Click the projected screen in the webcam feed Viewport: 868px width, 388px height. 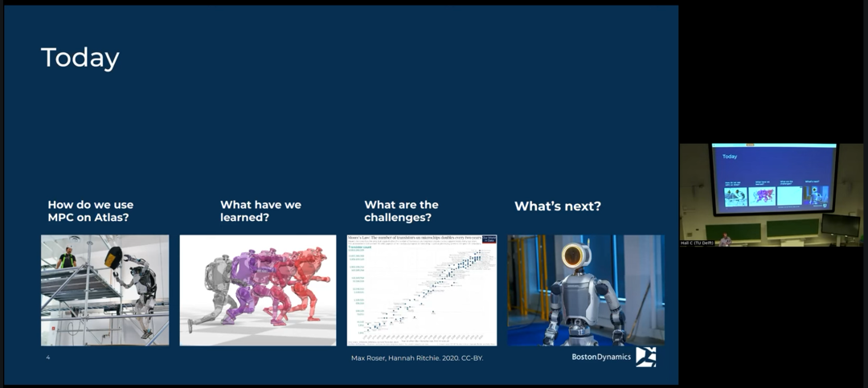tap(775, 178)
